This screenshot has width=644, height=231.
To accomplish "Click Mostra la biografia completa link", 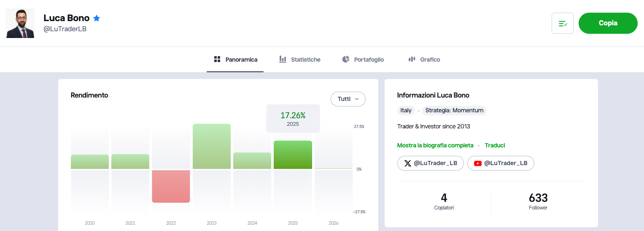I will [x=435, y=145].
